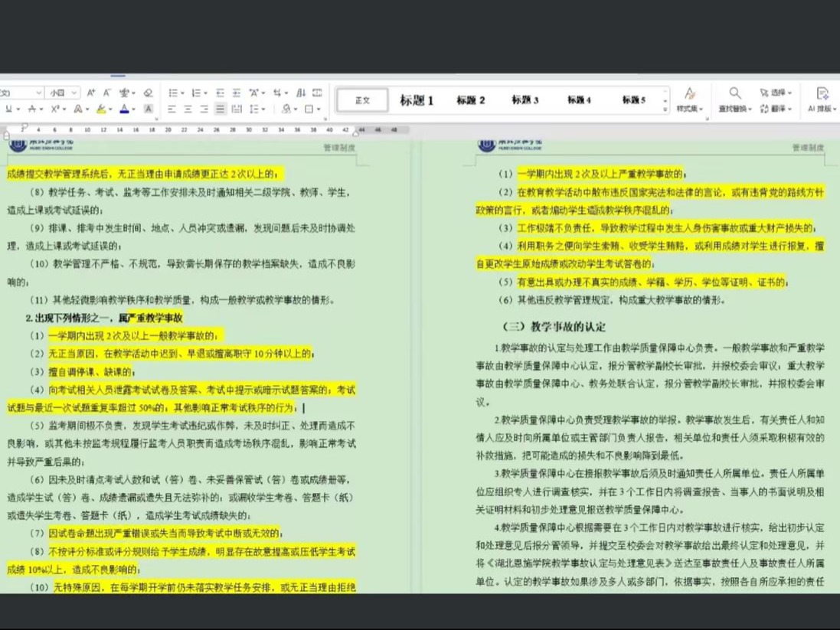This screenshot has height=630, width=840.
Task: Expand the bullet list style dropdown
Action: tap(184, 93)
